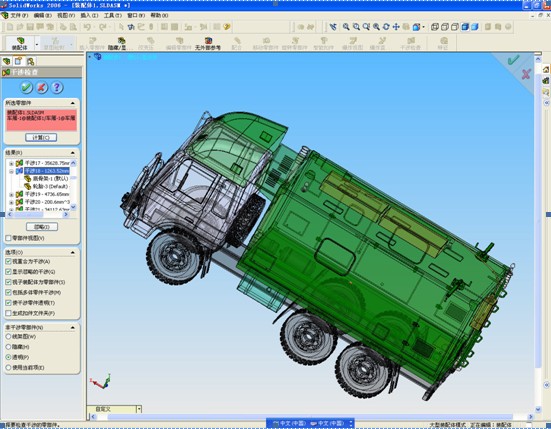Expand the 干涉17 result node

coord(11,163)
